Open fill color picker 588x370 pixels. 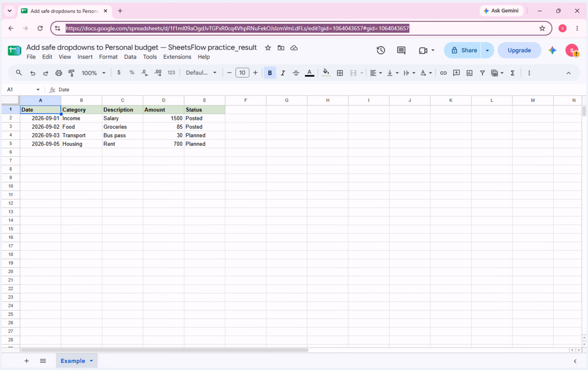click(326, 73)
